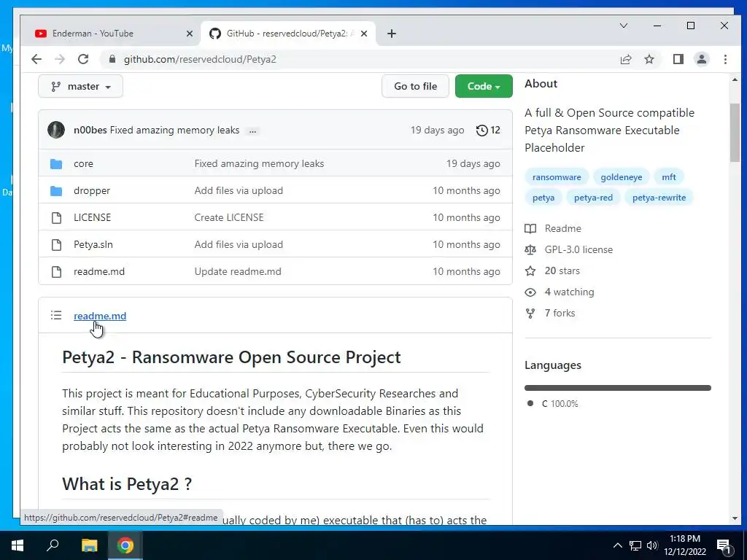Show hidden system tray icons
This screenshot has height=560, width=747.
coord(617,545)
